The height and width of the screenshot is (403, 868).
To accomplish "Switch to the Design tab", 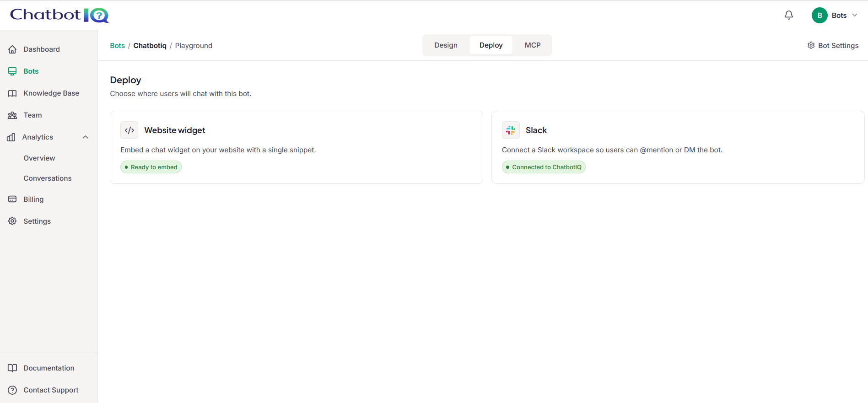I will point(446,45).
